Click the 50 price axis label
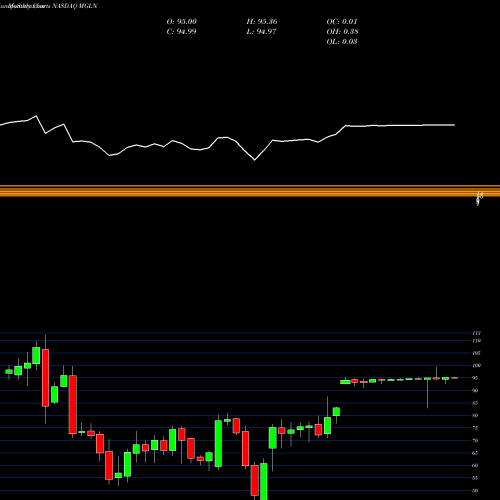 click(x=475, y=491)
